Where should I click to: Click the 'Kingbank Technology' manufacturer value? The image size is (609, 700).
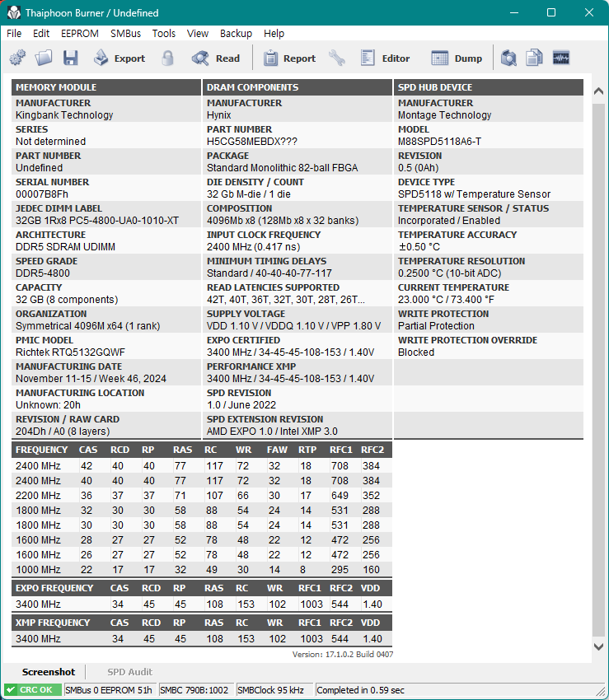(64, 115)
